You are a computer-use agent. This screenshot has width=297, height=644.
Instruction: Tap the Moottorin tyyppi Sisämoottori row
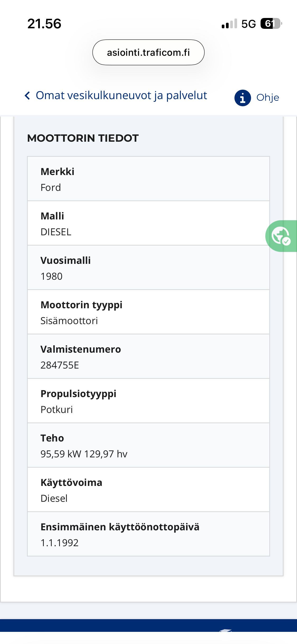148,312
